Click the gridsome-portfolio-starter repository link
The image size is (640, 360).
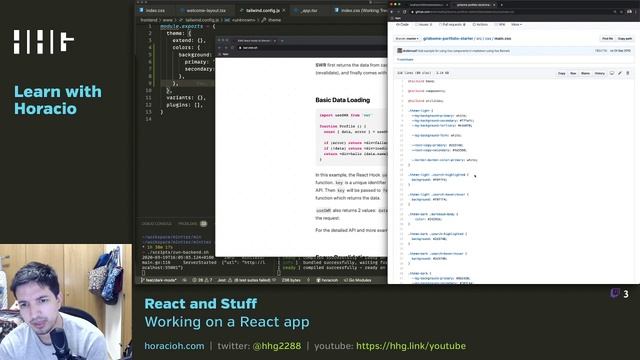[x=448, y=38]
